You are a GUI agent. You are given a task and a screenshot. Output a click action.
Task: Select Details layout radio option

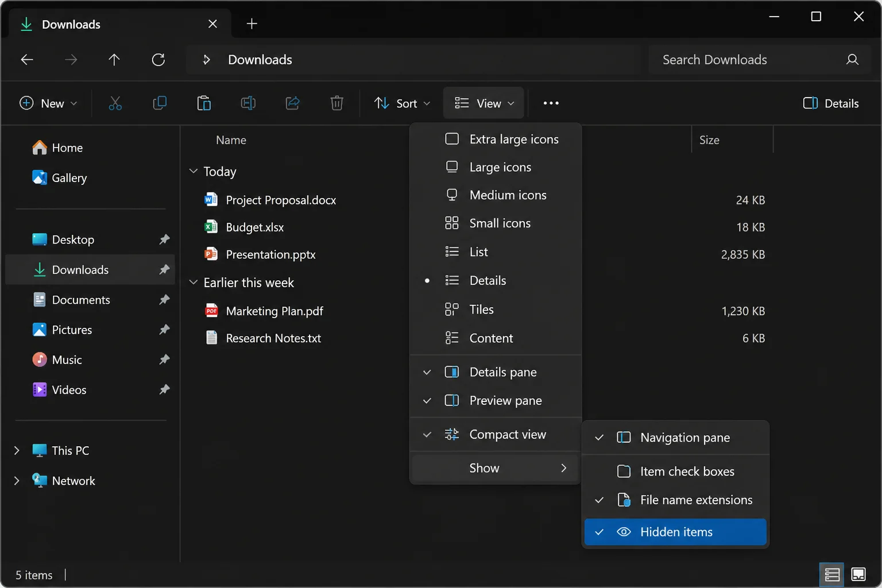(496, 281)
